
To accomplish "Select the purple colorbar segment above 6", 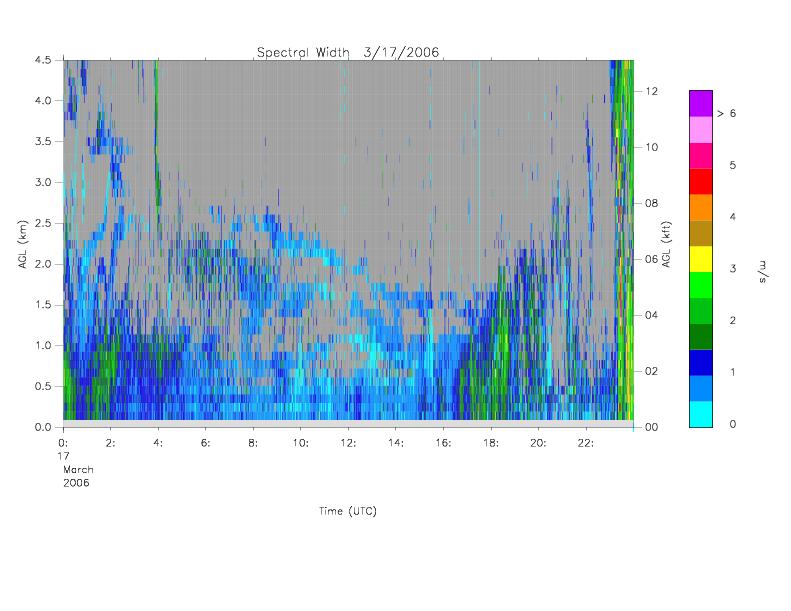I will point(701,103).
